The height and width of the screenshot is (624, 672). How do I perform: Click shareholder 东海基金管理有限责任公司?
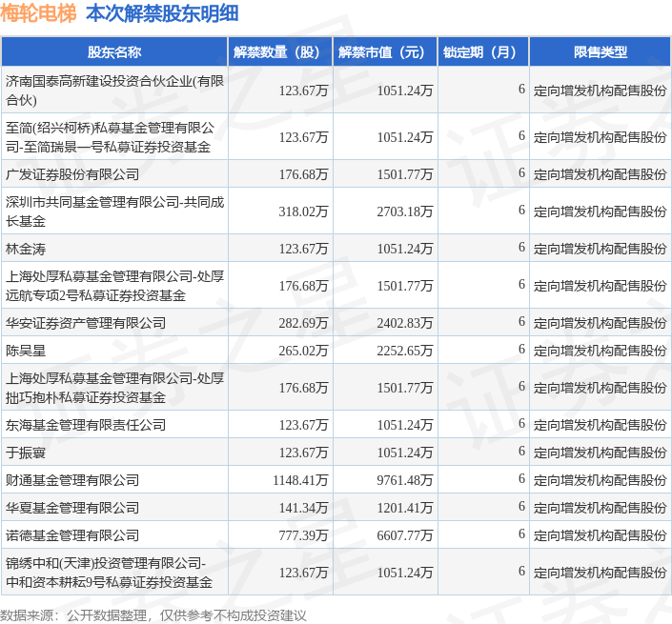[86, 425]
